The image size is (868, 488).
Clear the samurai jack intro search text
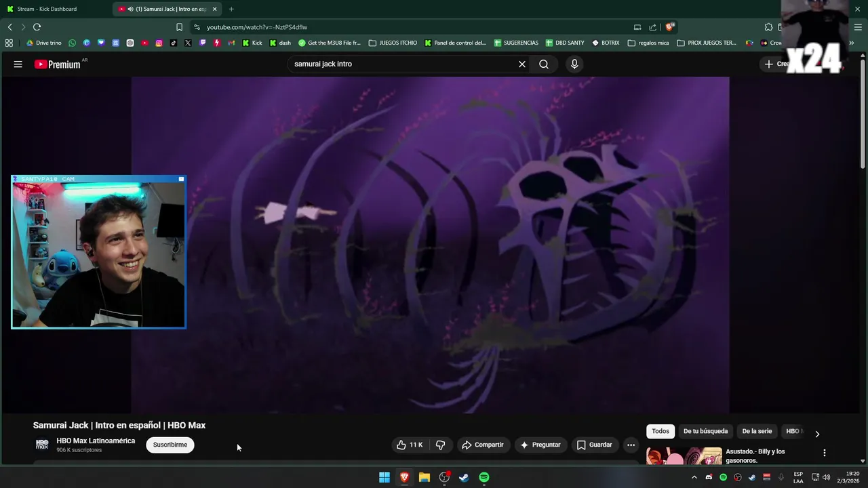point(522,64)
